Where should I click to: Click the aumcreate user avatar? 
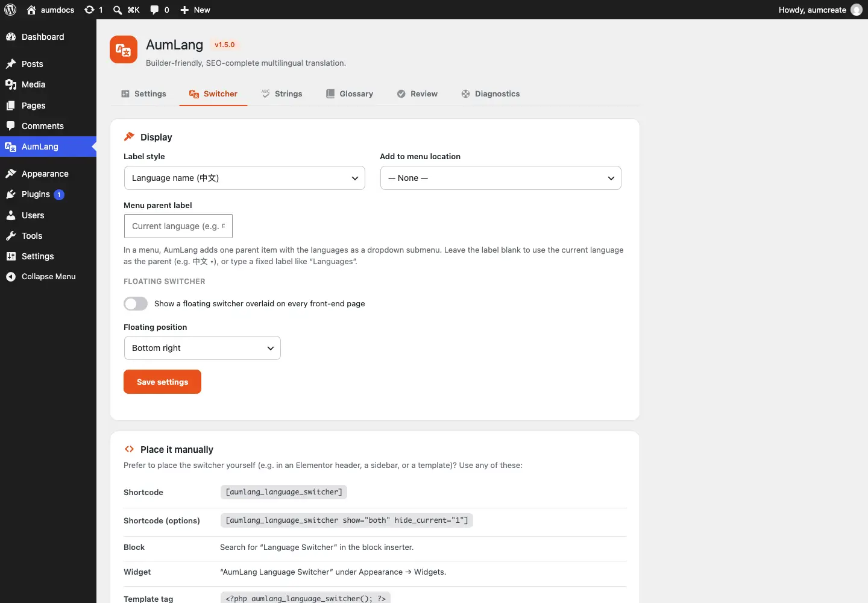pyautogui.click(x=857, y=10)
